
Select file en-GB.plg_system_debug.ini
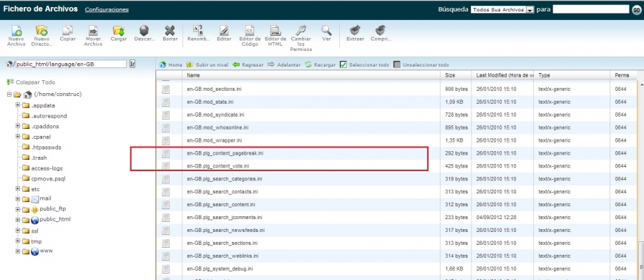pos(220,269)
